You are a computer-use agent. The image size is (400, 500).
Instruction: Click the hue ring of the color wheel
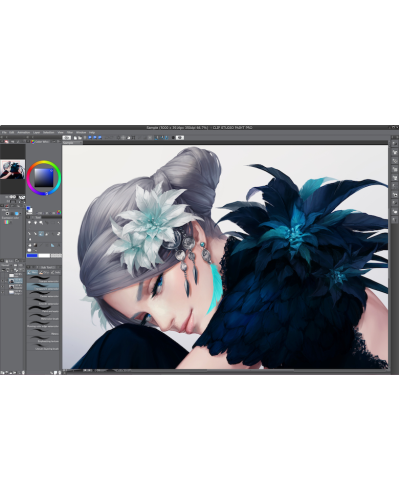click(44, 163)
